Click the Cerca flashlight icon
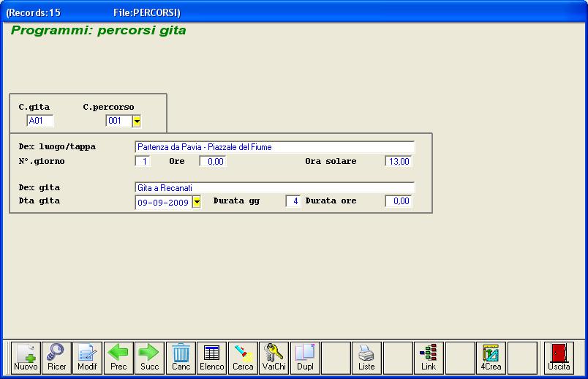Screen dimensions: 588x379 (x=243, y=358)
